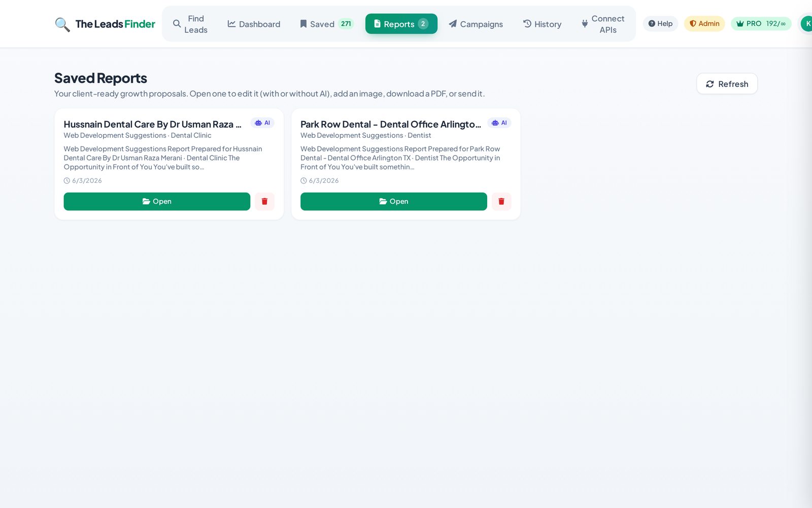Click the magnifying glass logo icon
The image size is (812, 508).
[x=62, y=24]
